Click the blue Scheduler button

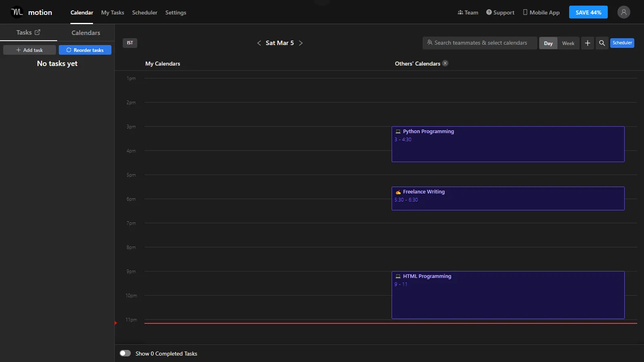[x=622, y=43]
